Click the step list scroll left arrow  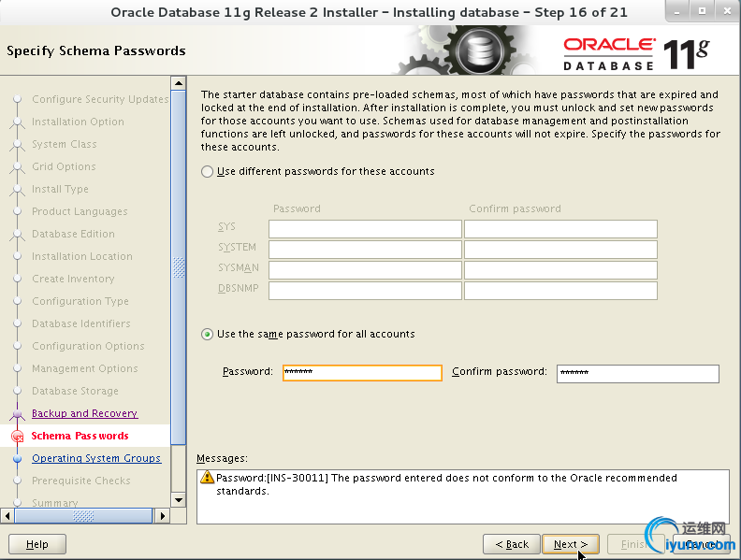coord(7,516)
